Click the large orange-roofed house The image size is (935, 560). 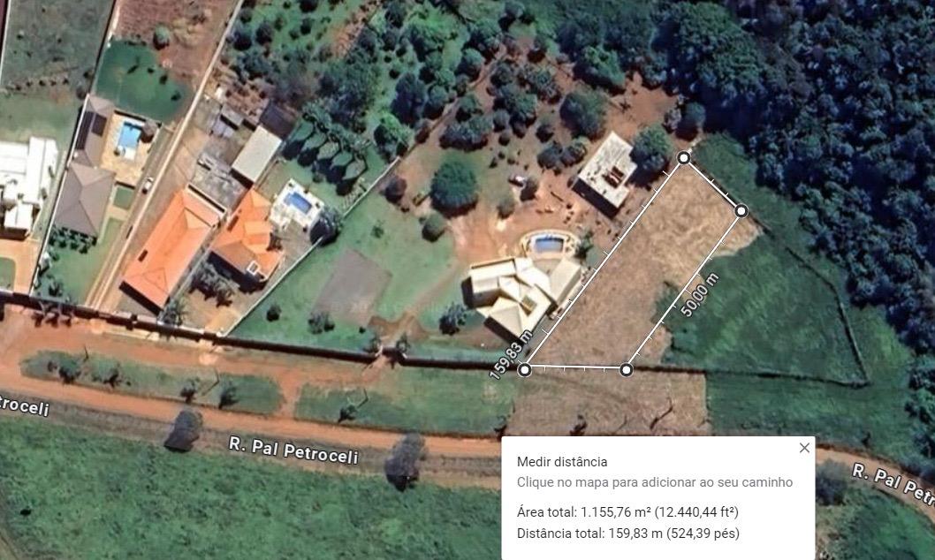coord(171,246)
